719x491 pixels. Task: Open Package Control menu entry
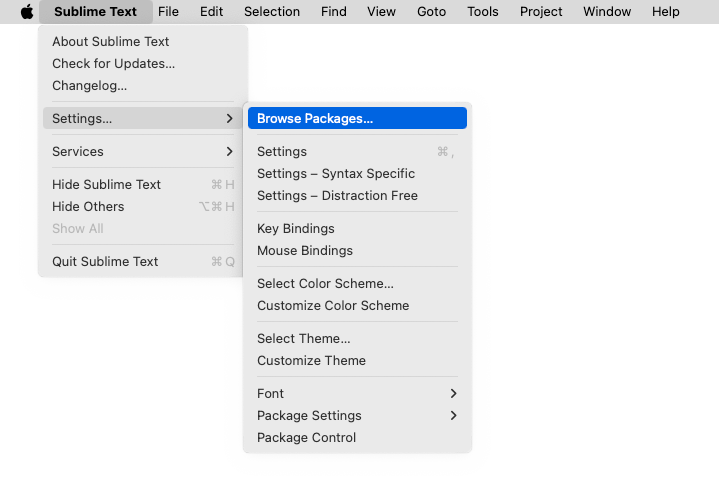tap(357, 437)
